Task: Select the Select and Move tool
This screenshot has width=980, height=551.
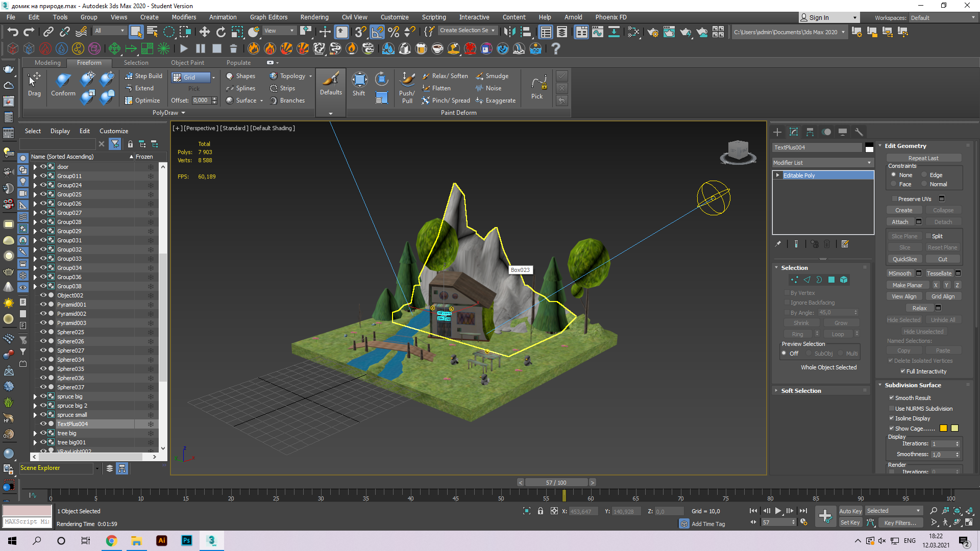Action: pos(204,32)
